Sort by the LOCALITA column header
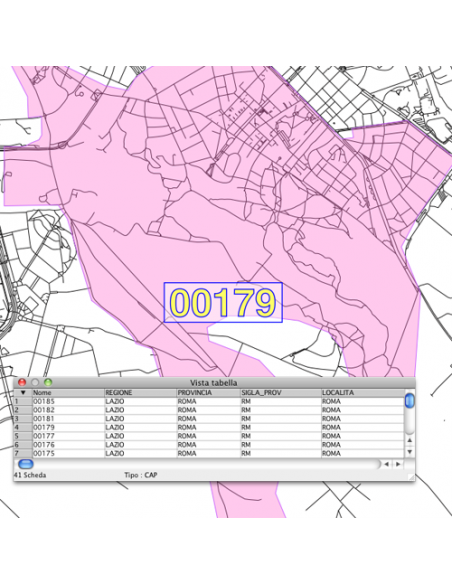The width and height of the screenshot is (452, 584). pyautogui.click(x=363, y=393)
